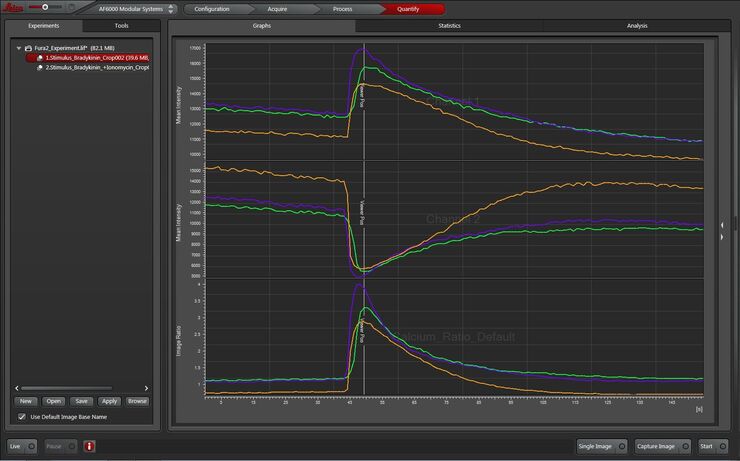Click right scroll arrow in experiments list
Screen dimensions: 740x461
click(146, 388)
